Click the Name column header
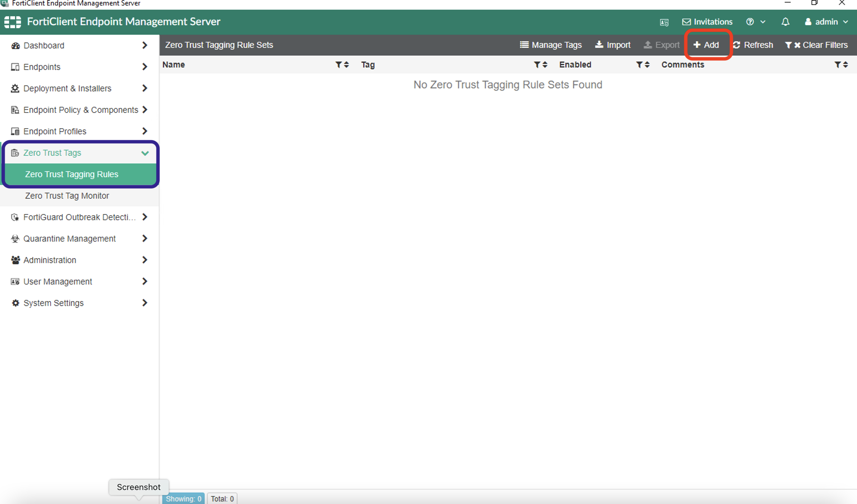The width and height of the screenshot is (857, 504). (174, 65)
